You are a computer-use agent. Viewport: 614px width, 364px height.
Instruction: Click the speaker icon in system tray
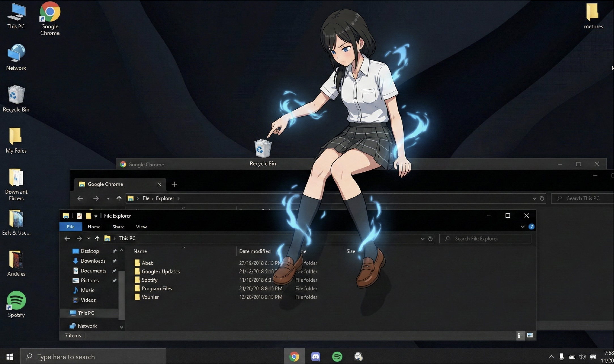[583, 357]
